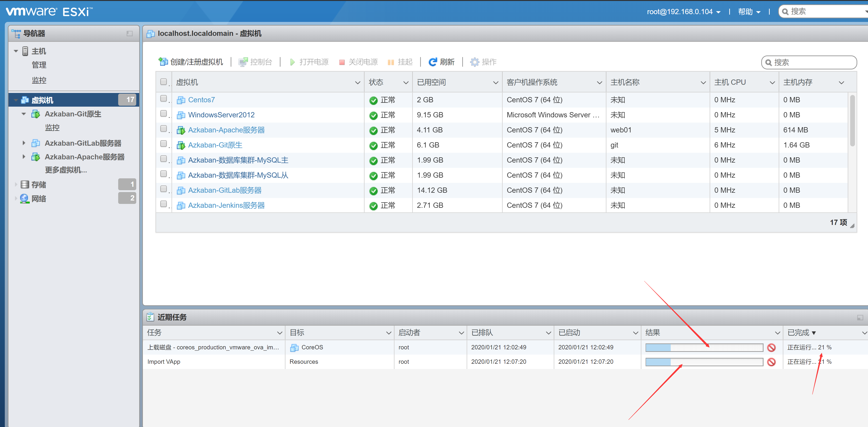868x427 pixels.
Task: Check the WindowsServer2012 row checkbox
Action: [164, 113]
